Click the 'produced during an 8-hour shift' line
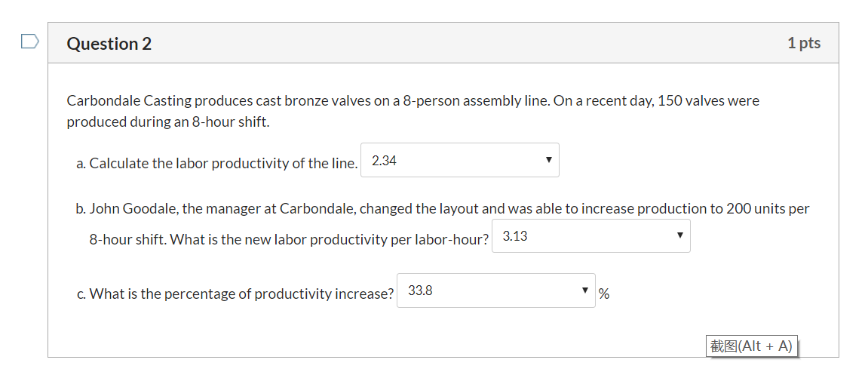 coord(168,122)
